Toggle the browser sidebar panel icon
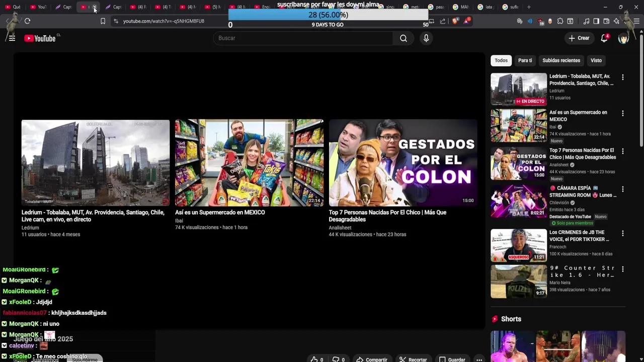The image size is (644, 362). click(x=596, y=21)
